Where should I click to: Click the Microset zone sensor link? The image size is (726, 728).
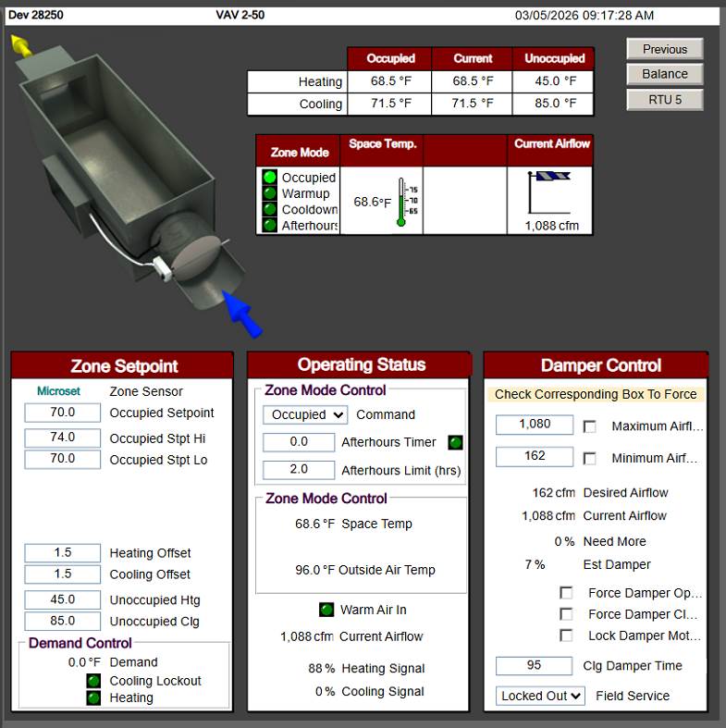pos(58,391)
